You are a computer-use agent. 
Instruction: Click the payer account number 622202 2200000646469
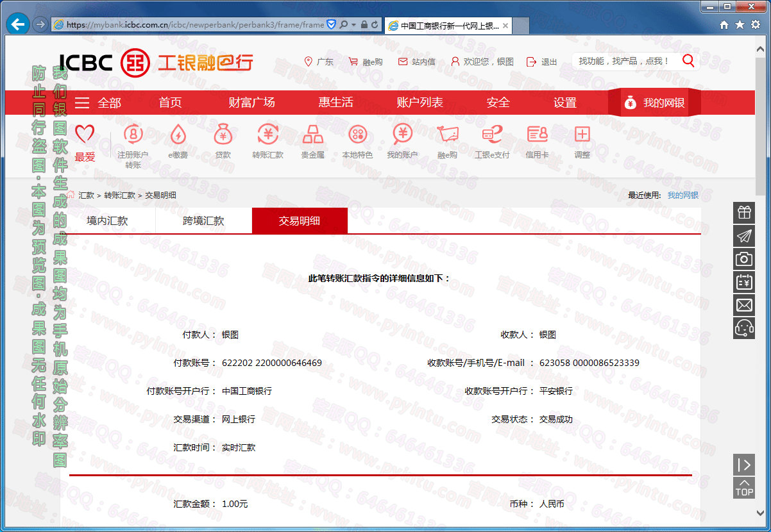(x=272, y=363)
